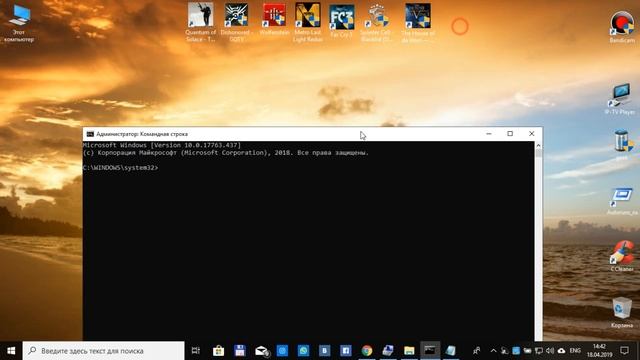640x360 pixels.
Task: Select the 'Корзина' recycle bin icon
Action: coord(622,313)
